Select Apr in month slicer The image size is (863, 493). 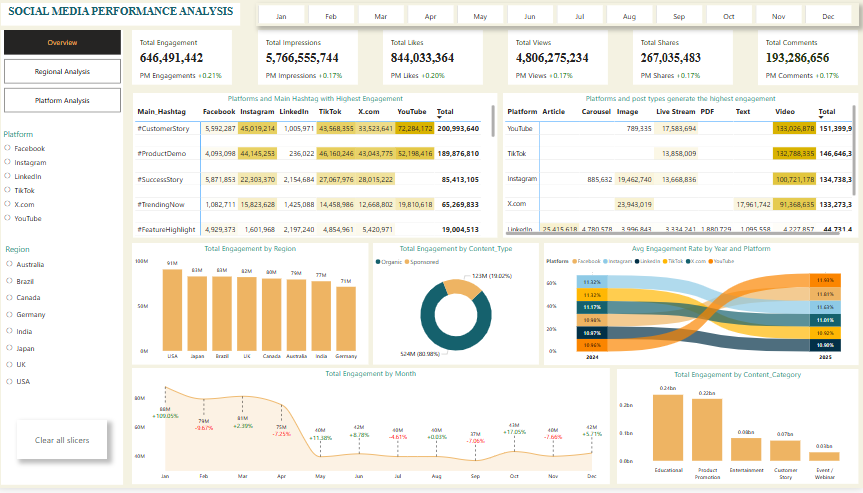[x=430, y=17]
